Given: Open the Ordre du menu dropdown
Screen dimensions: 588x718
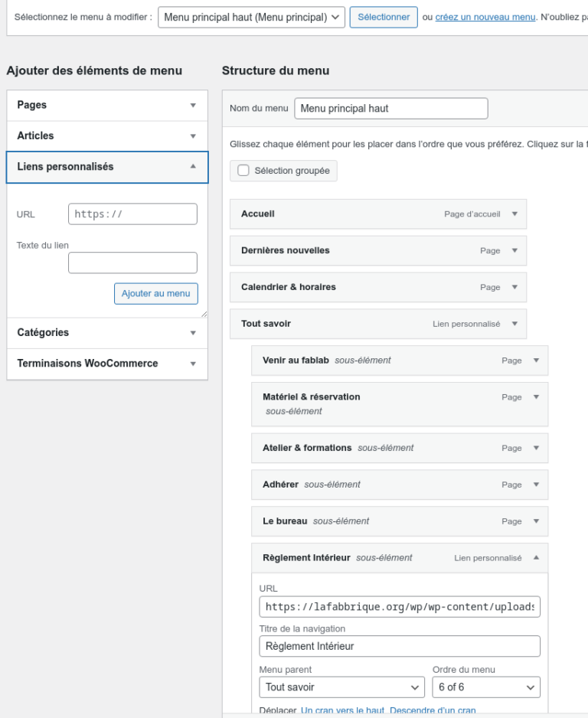Looking at the screenshot, I should (x=486, y=687).
